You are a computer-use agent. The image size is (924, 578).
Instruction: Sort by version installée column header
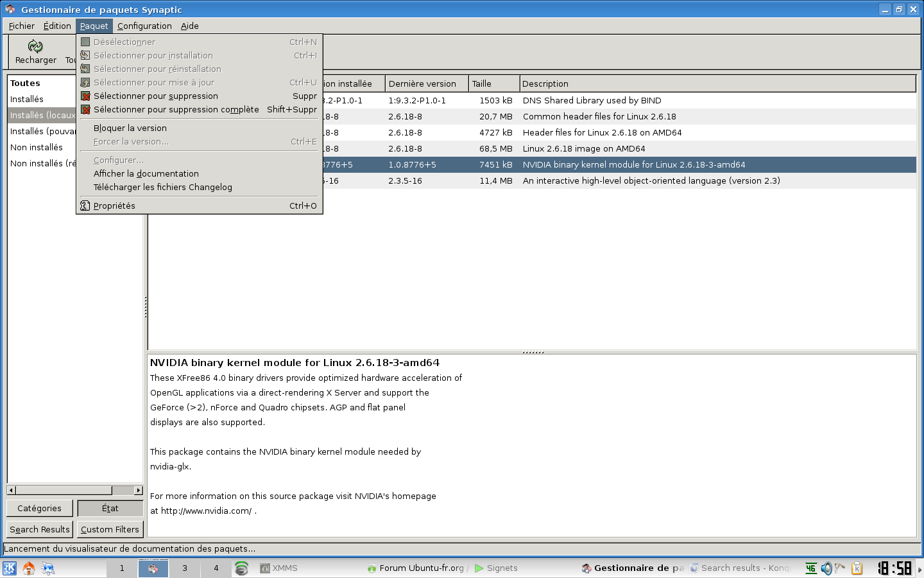tap(354, 83)
